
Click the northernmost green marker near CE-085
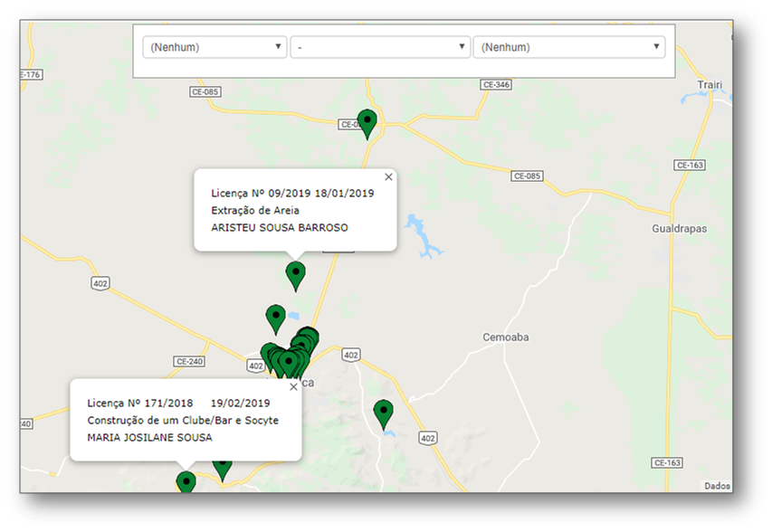367,122
